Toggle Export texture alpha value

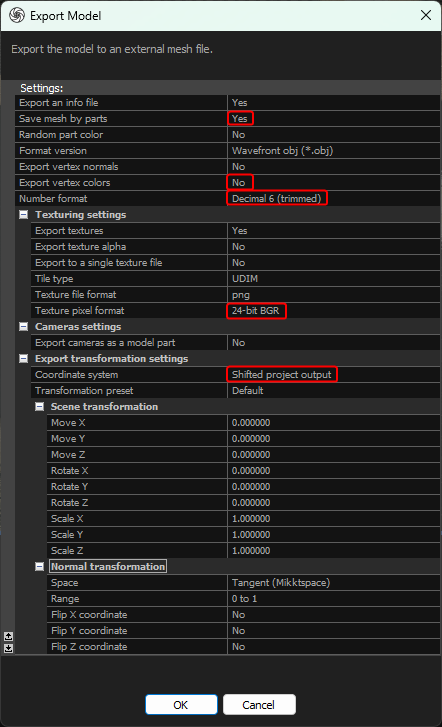coord(333,247)
